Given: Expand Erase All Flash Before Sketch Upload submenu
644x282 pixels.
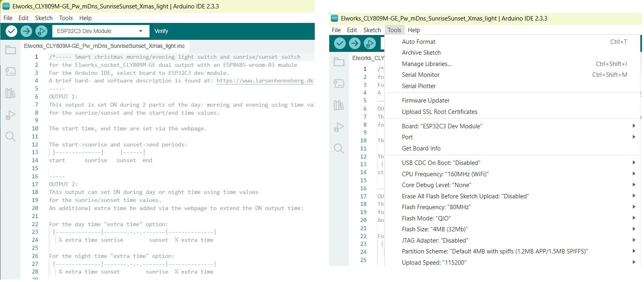Looking at the screenshot, I should (x=512, y=196).
